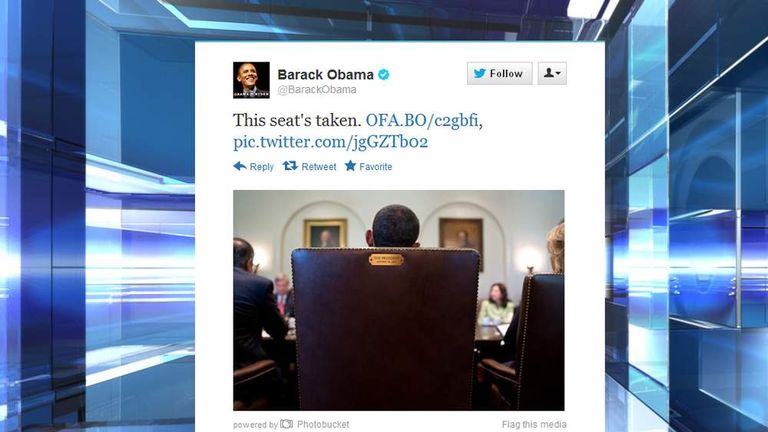Viewport: 768px width, 432px height.
Task: Follow the Barack Obama account
Action: point(500,73)
